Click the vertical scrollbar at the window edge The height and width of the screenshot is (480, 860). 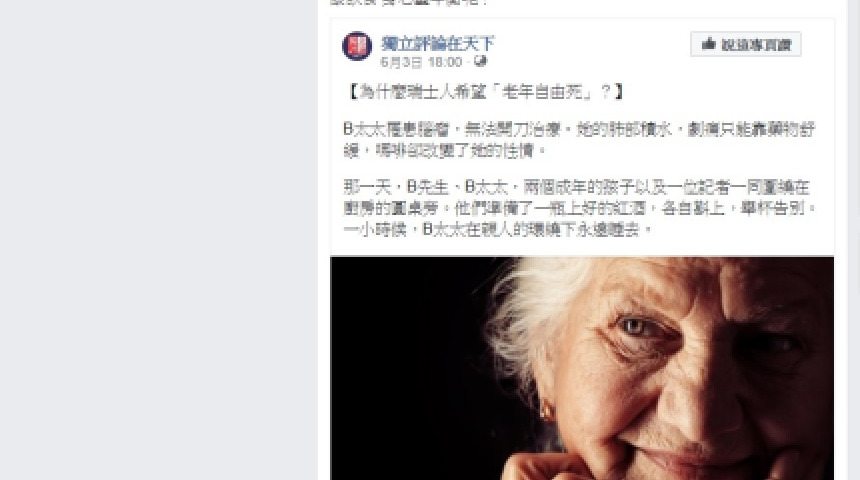857,240
